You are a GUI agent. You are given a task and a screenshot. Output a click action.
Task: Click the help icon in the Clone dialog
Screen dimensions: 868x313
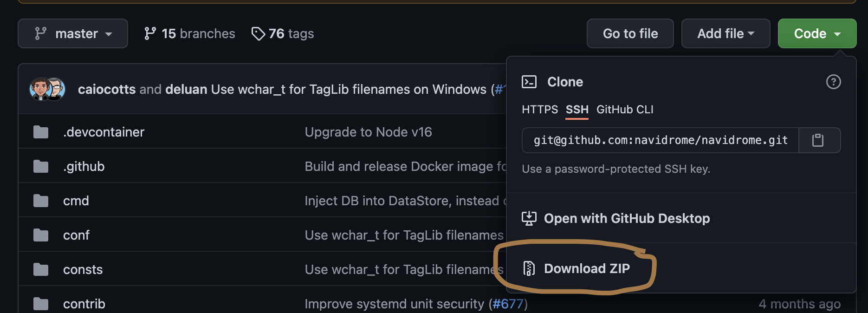coord(833,82)
